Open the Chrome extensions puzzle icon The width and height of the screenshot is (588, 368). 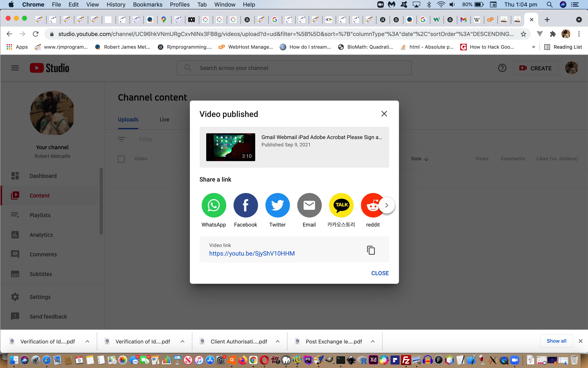click(x=553, y=34)
